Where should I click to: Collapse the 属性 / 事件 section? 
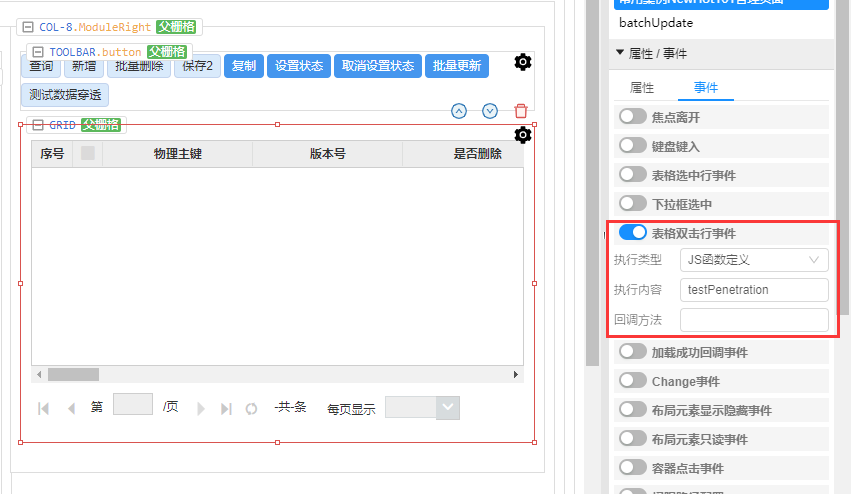pos(620,53)
